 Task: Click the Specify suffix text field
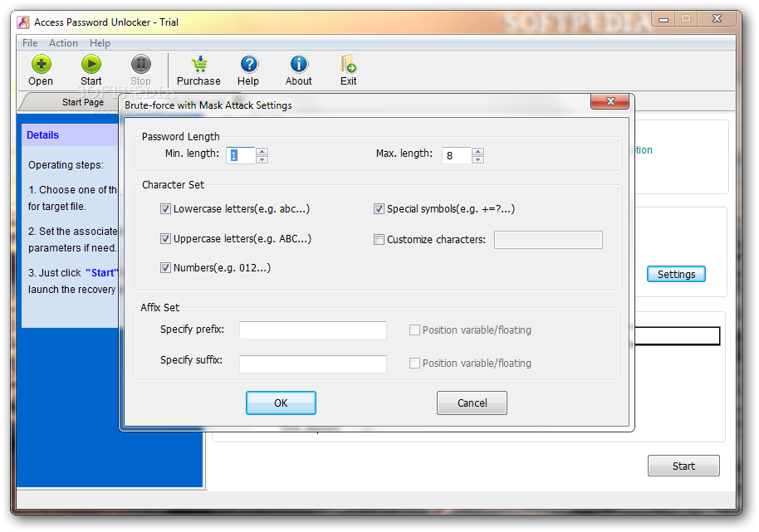313,364
